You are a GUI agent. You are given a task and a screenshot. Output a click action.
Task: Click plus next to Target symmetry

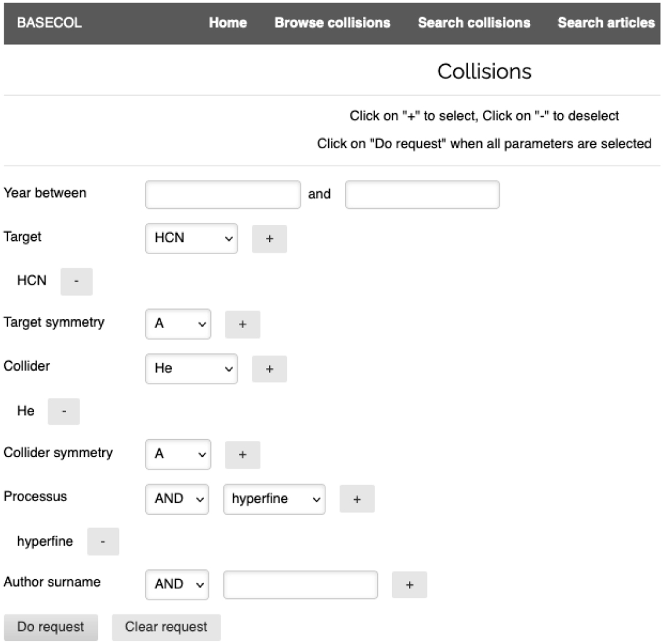(242, 324)
